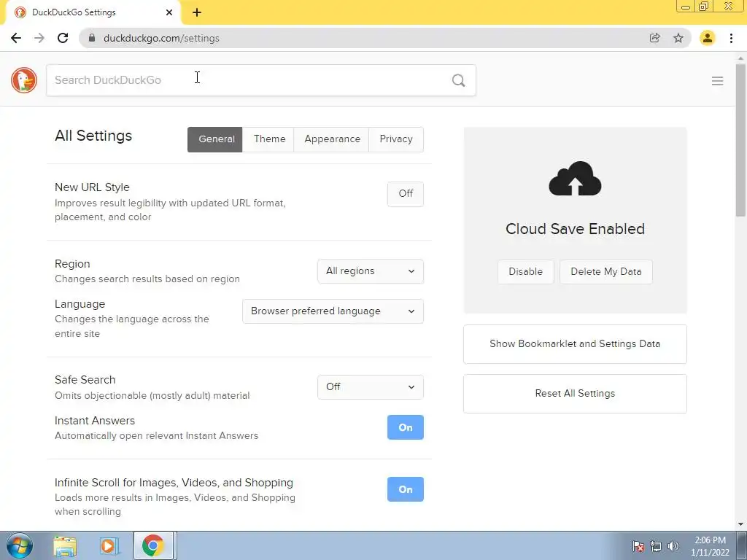Screen dimensions: 747x560
Task: Click the browser forward arrow
Action: (39, 38)
